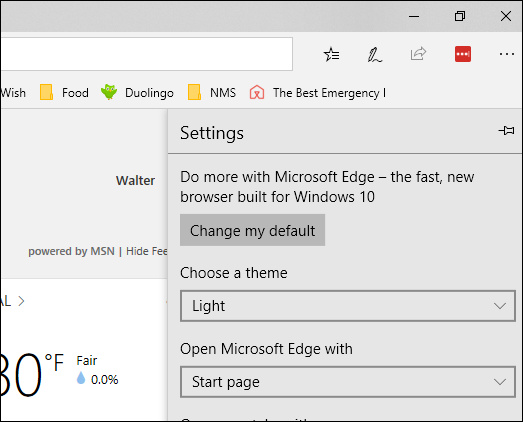Image resolution: width=523 pixels, height=422 pixels.
Task: Click inside the address bar
Action: click(146, 54)
